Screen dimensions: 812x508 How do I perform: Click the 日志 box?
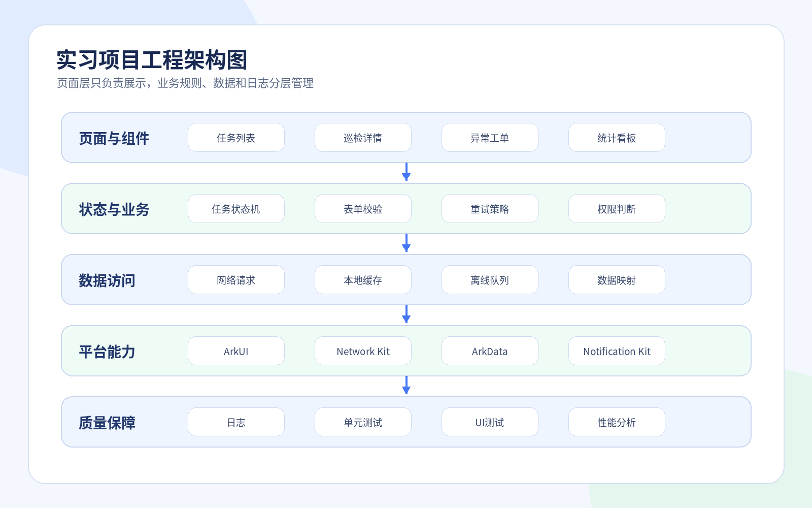click(x=236, y=422)
